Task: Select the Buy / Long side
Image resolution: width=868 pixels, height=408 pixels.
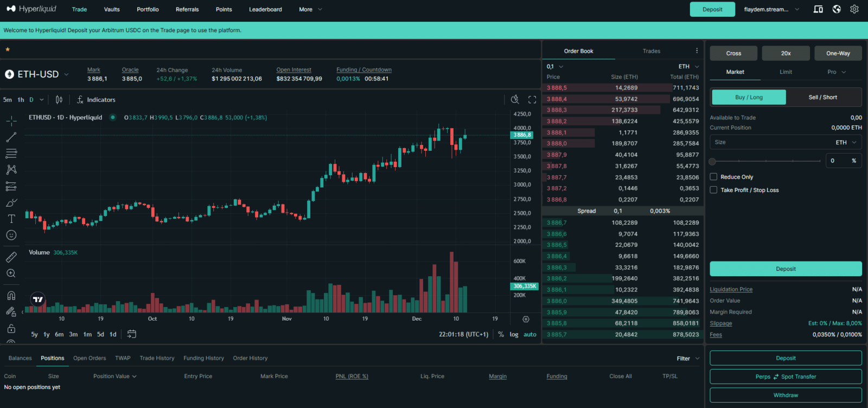Action: (749, 97)
